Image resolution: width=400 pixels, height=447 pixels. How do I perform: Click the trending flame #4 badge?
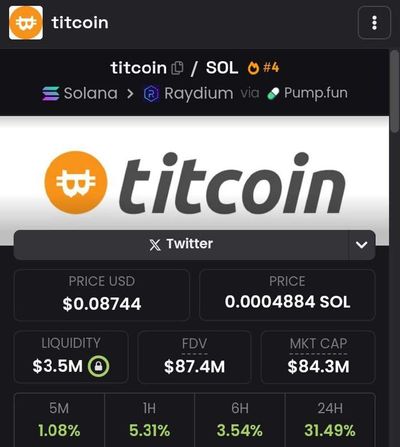263,68
